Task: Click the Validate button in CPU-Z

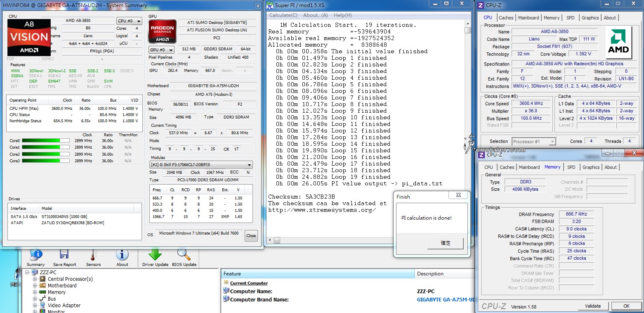Action: (x=593, y=306)
